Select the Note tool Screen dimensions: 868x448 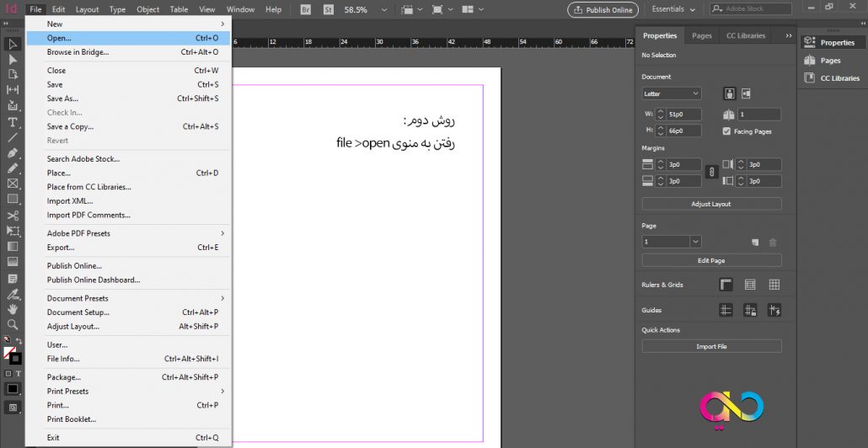tap(12, 278)
